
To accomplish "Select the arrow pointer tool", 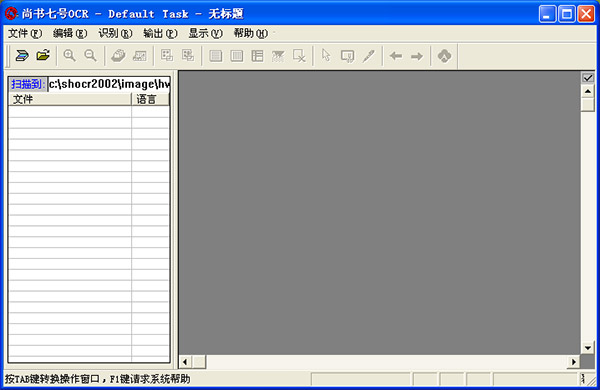I will 326,56.
